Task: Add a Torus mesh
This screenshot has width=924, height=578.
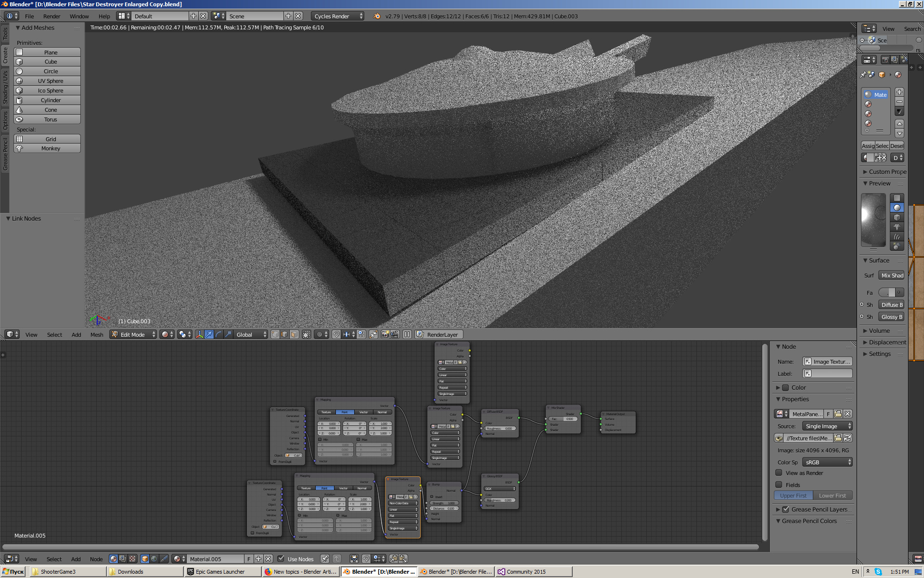Action: [x=47, y=119]
